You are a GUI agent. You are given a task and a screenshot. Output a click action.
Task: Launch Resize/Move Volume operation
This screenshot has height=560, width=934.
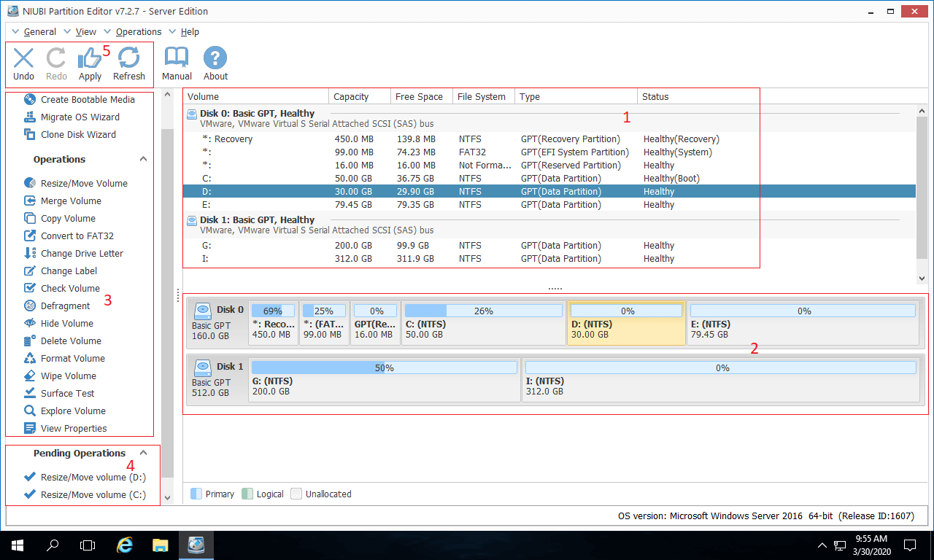(83, 184)
